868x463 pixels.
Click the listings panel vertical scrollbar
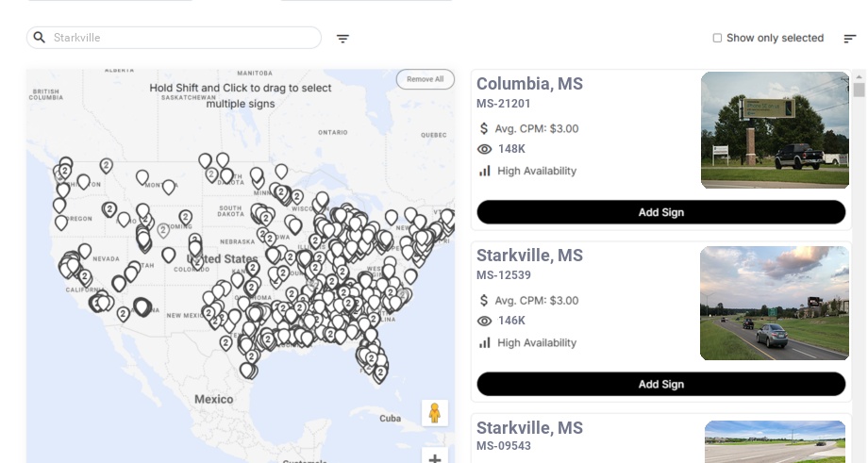859,91
